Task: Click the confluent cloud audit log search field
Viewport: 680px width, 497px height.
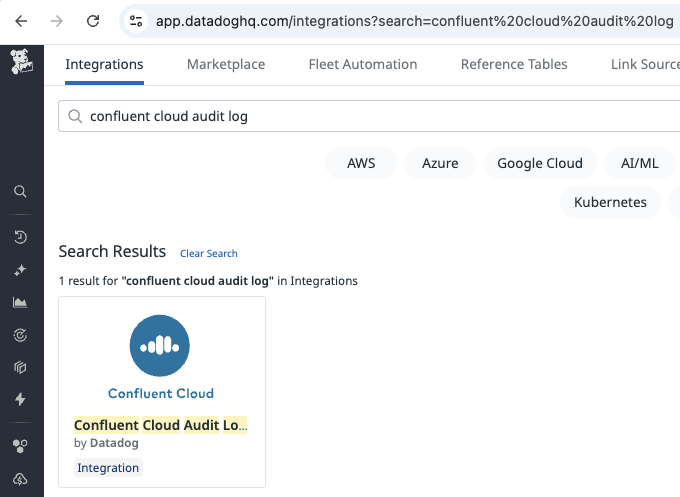Action: 369,116
